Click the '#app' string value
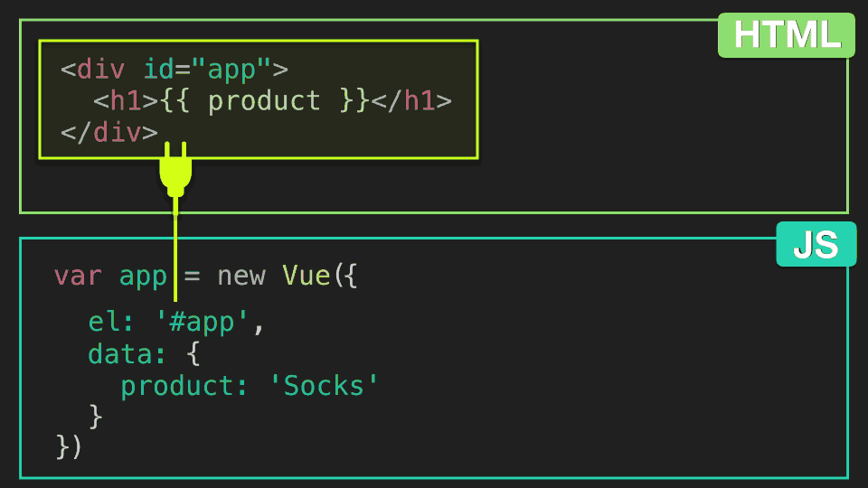Screen dimensions: 868x488 pos(202,322)
